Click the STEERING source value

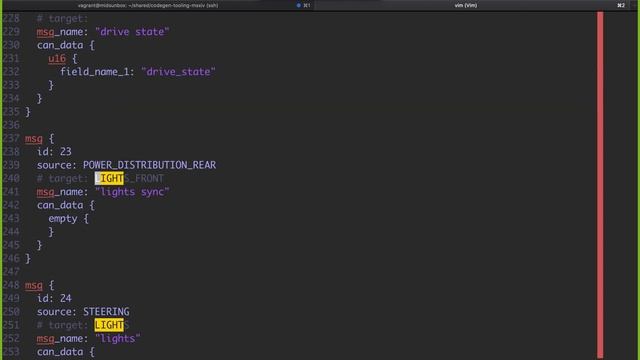click(x=106, y=312)
